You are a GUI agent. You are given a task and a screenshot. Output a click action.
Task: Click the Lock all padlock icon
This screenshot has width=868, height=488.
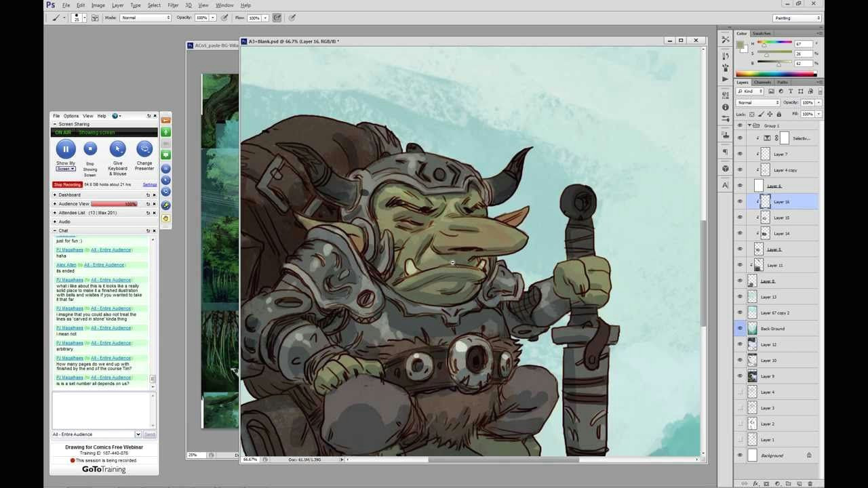tap(778, 114)
